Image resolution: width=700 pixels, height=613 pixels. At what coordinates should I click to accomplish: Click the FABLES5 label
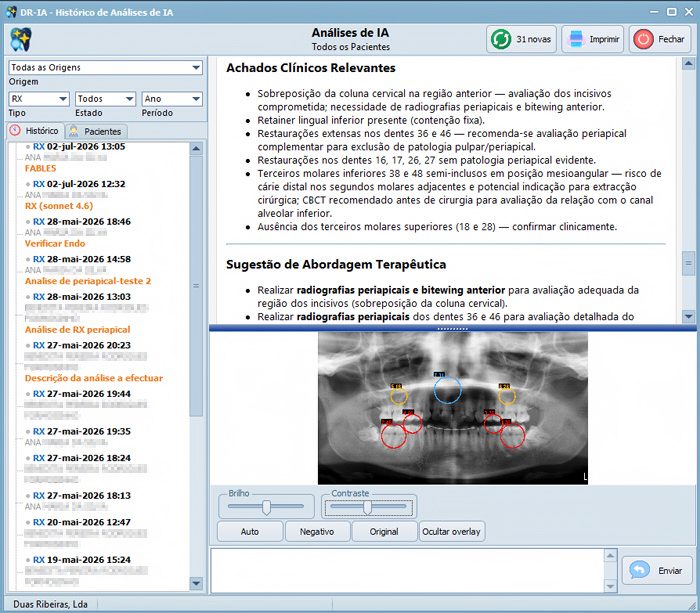[x=41, y=168]
